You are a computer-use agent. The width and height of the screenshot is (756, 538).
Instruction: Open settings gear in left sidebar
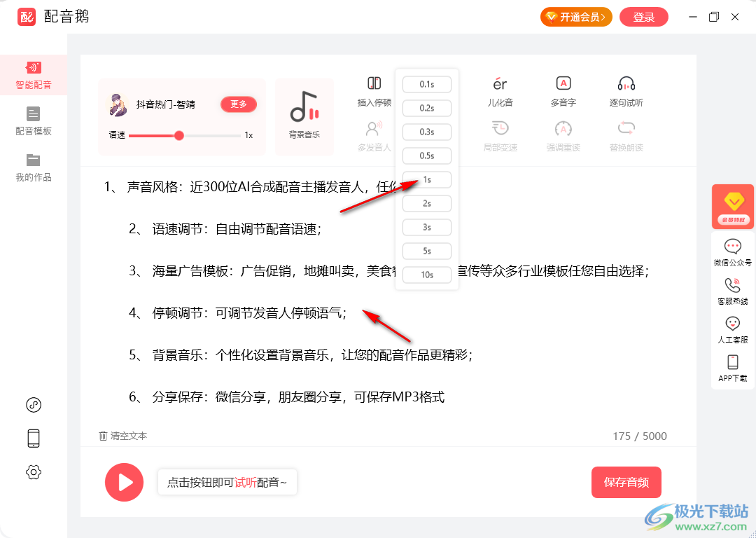(33, 472)
